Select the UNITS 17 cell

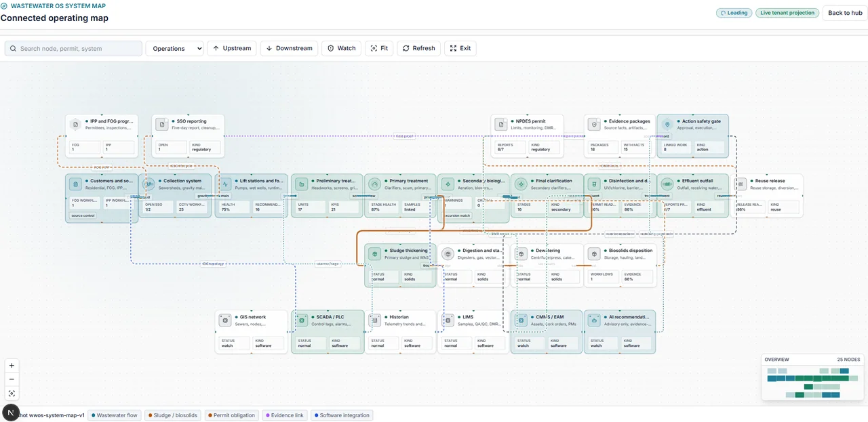311,207
